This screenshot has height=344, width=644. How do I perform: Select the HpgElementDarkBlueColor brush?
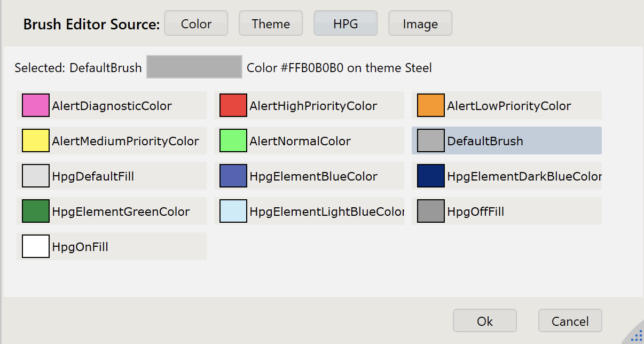click(431, 176)
